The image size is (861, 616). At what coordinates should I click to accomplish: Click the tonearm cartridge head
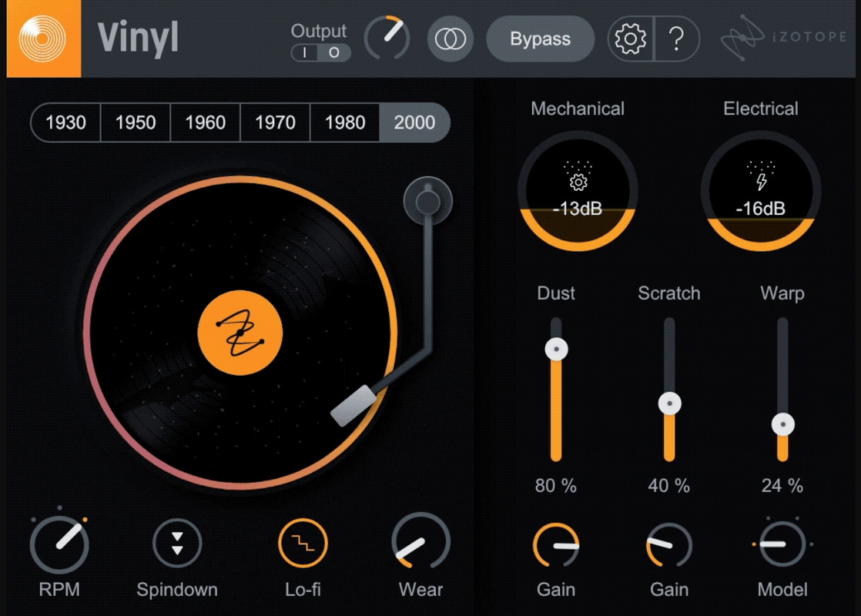point(353,405)
